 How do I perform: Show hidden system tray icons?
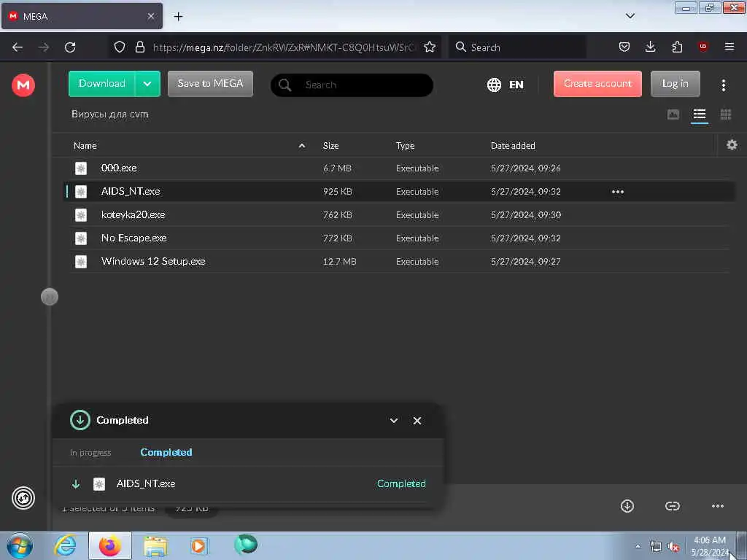point(638,546)
